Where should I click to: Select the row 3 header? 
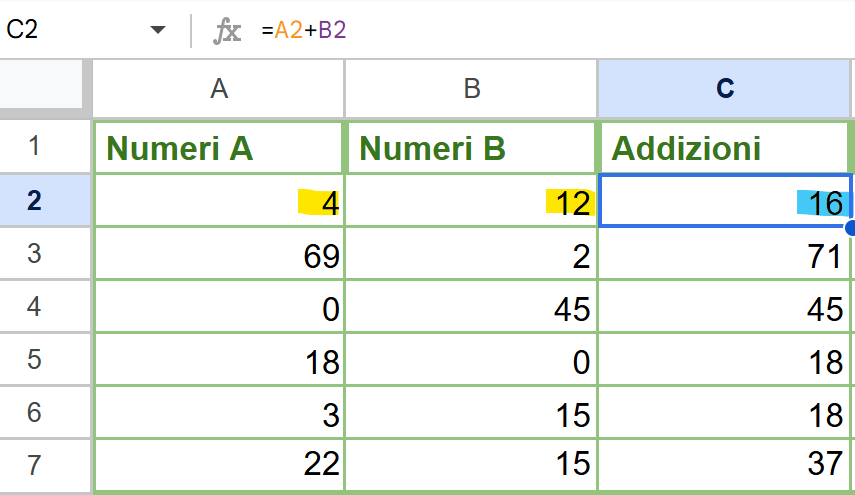pos(35,254)
